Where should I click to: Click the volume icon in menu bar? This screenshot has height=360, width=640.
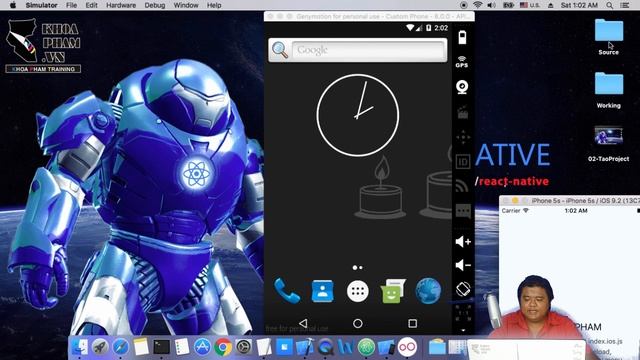coord(491,5)
